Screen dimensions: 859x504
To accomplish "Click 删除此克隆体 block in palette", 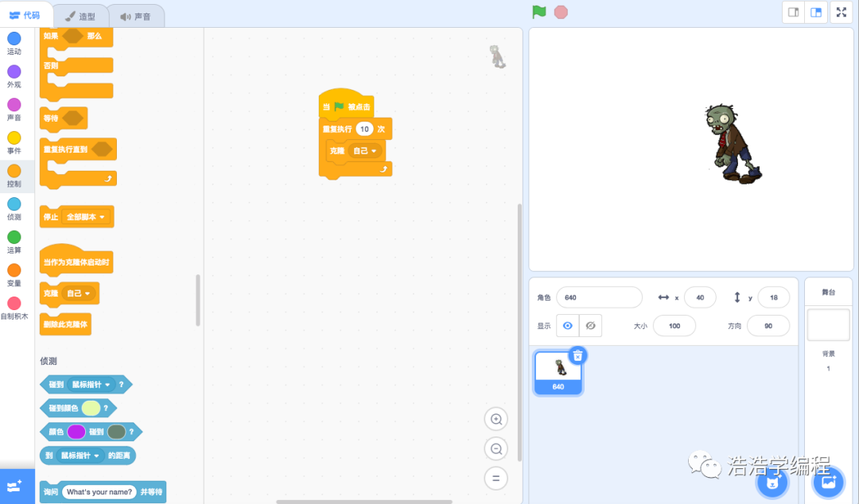I will pos(65,324).
